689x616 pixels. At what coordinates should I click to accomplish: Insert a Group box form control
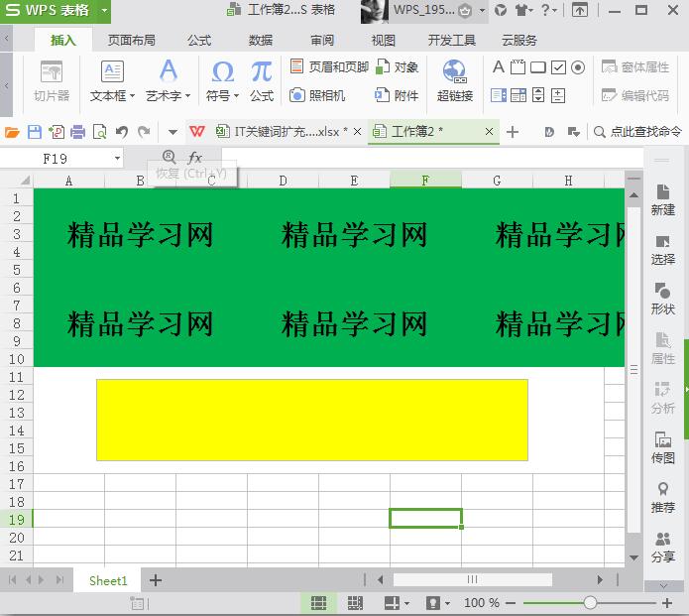click(x=518, y=67)
